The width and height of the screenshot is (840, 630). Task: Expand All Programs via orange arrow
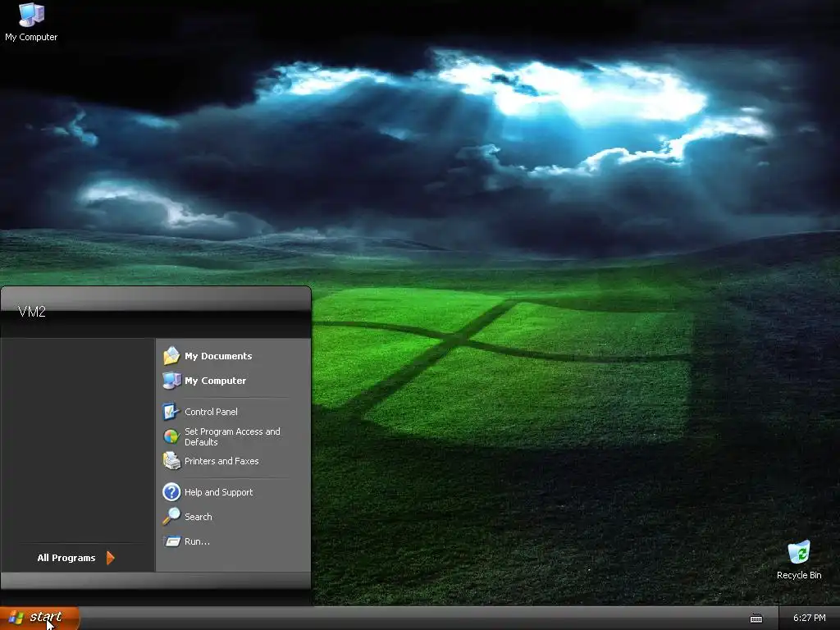click(111, 558)
